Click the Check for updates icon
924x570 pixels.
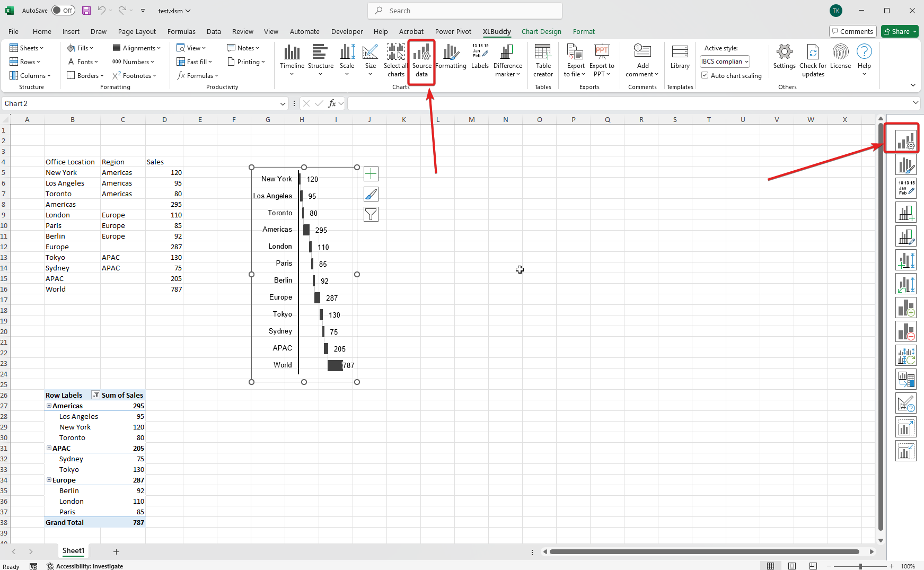(813, 52)
